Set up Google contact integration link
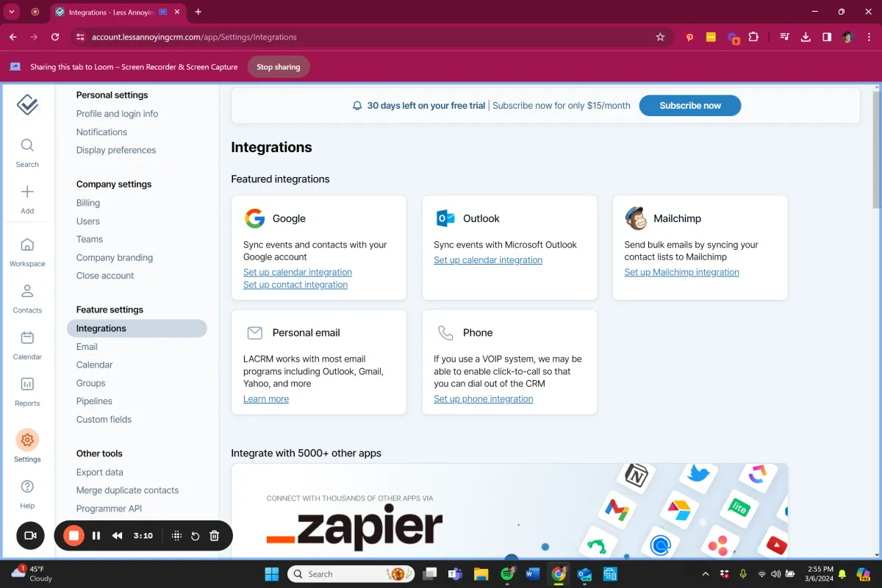 (x=295, y=284)
